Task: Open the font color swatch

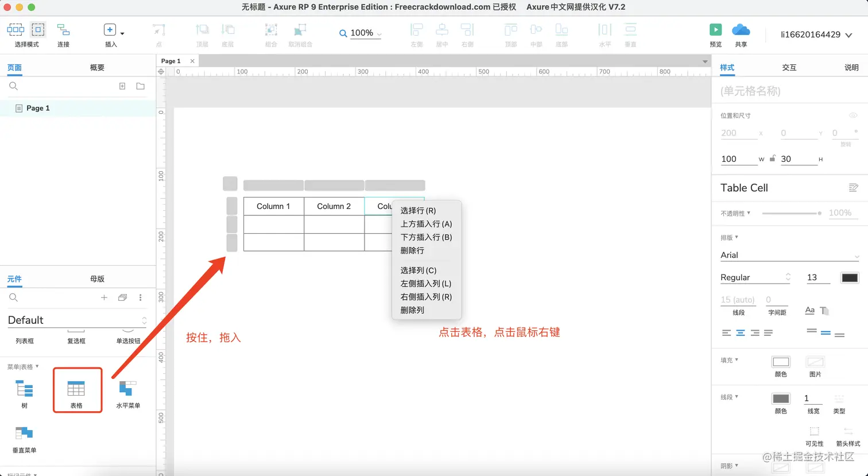Action: tap(850, 278)
